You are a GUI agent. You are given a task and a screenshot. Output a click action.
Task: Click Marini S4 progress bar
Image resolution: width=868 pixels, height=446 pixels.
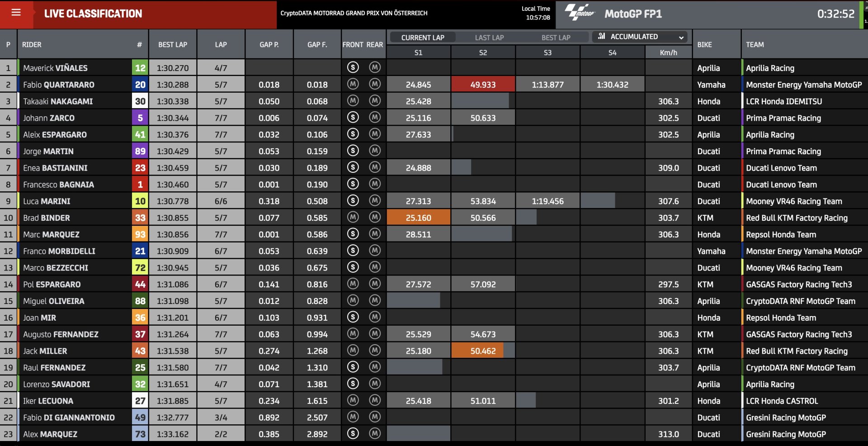598,201
